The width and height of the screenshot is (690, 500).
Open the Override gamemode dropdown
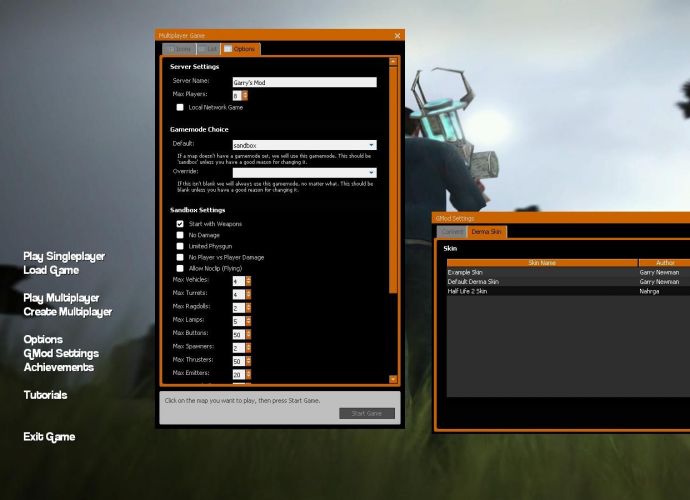pyautogui.click(x=305, y=173)
